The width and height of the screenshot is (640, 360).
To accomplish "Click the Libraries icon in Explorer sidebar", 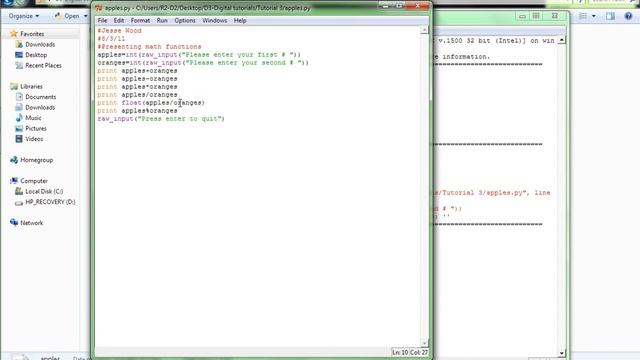I will point(14,86).
